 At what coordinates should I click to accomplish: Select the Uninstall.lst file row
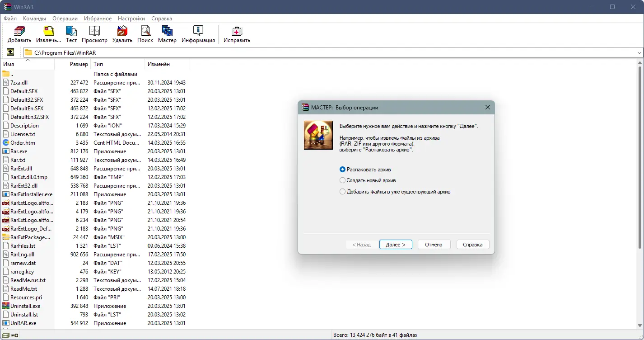pos(95,315)
